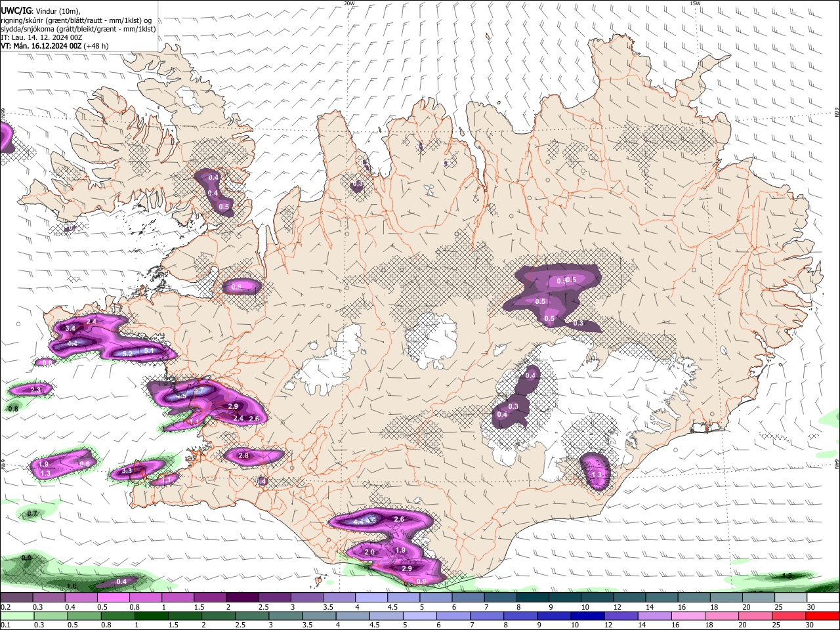Pick the dark teal 8–9 swatch in upper legend
The image size is (840, 630).
click(534, 597)
